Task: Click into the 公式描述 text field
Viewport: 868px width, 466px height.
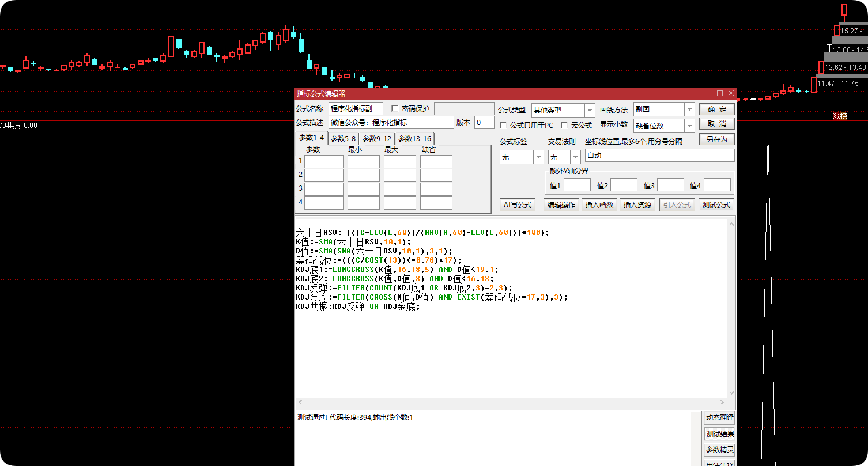Action: [391, 122]
